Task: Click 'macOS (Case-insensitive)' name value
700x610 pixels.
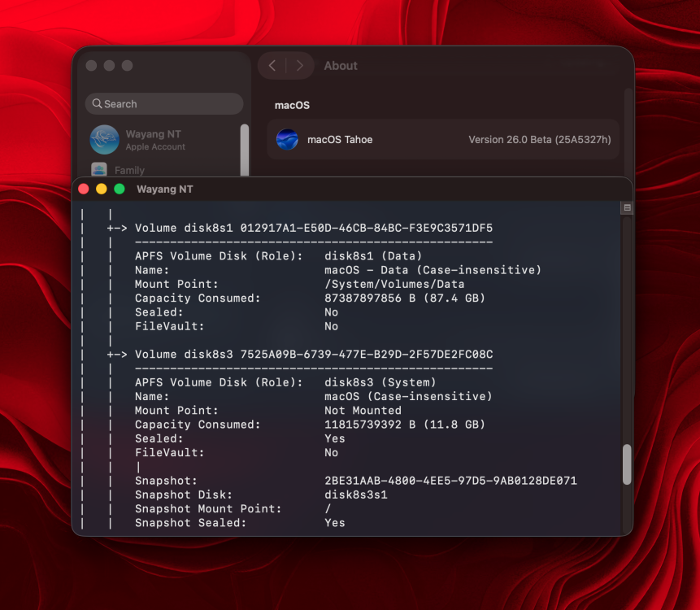Action: [x=408, y=397]
